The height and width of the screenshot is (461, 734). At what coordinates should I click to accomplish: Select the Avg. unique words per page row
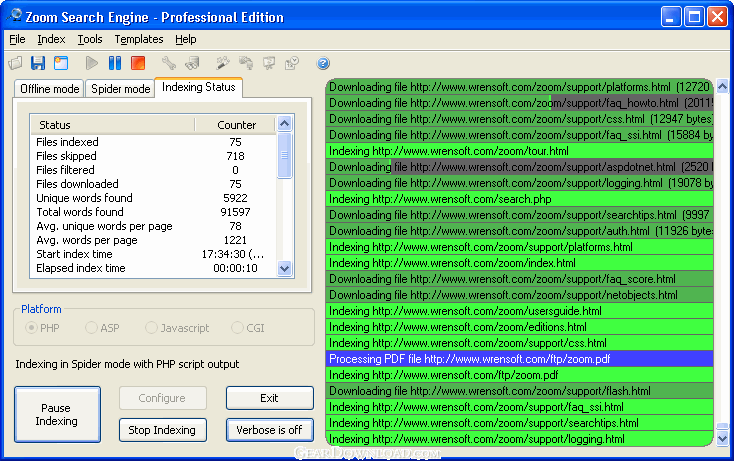click(154, 226)
